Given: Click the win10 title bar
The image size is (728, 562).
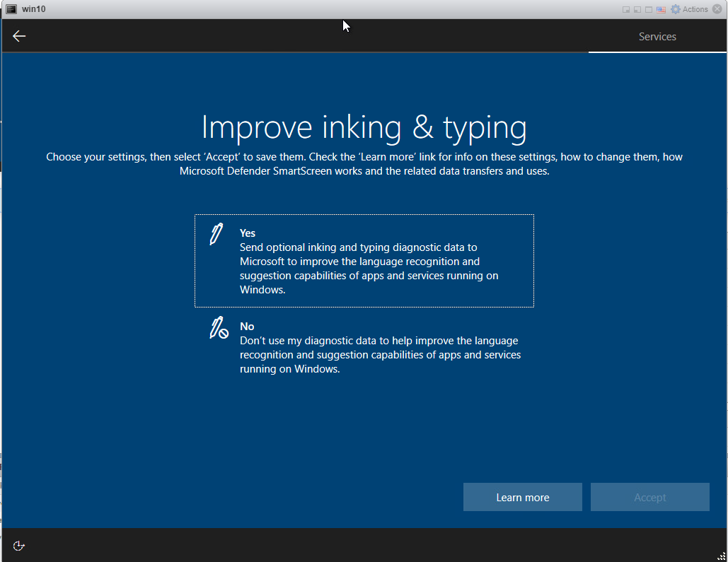Looking at the screenshot, I should pos(283,8).
